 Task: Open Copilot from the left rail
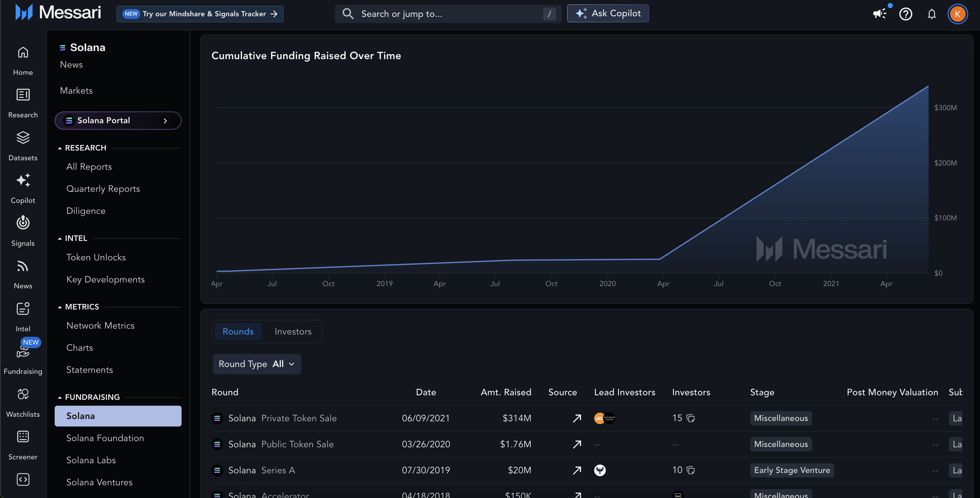click(23, 189)
